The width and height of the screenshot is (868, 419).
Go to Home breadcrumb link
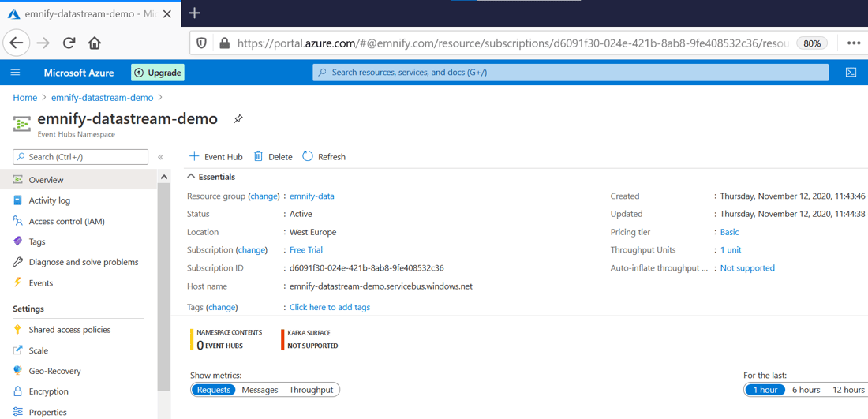[25, 97]
